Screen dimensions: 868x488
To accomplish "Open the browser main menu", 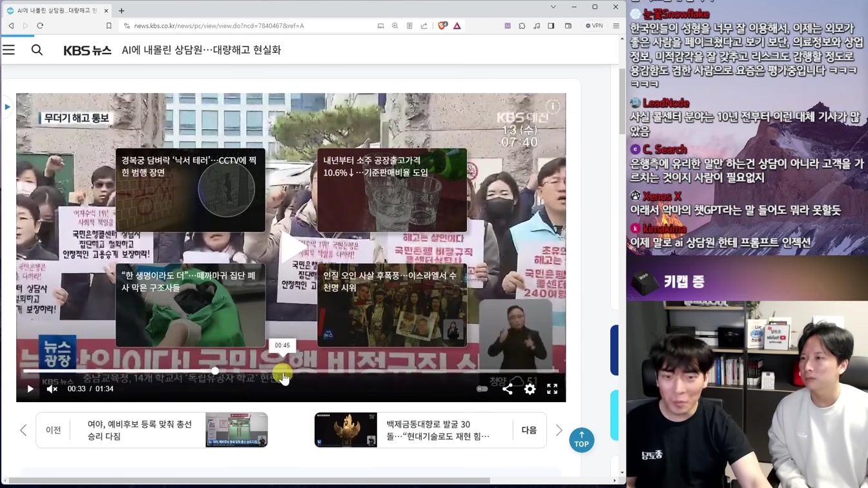I will (x=615, y=26).
